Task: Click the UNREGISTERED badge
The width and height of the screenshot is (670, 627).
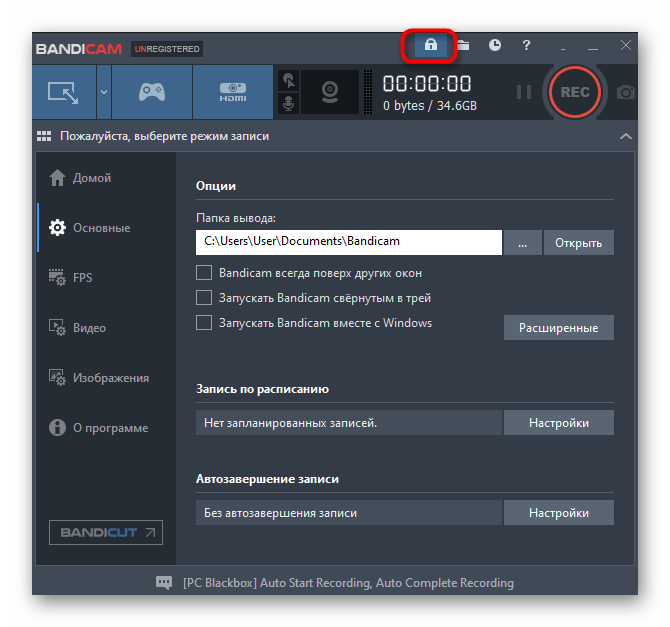Action: 167,49
